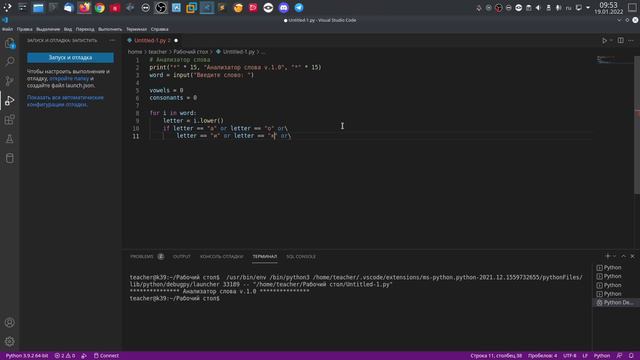Follow the откройте папку link

(69, 78)
